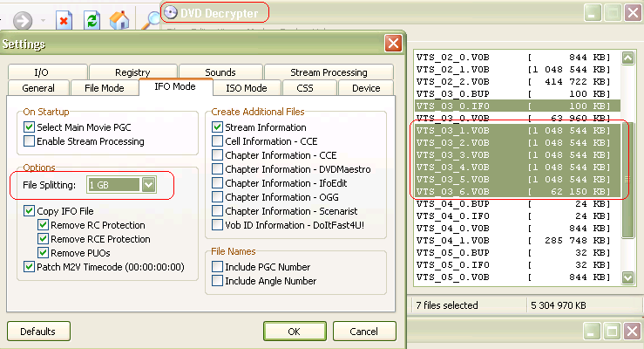Switch to the General tab
This screenshot has width=644, height=349.
38,88
